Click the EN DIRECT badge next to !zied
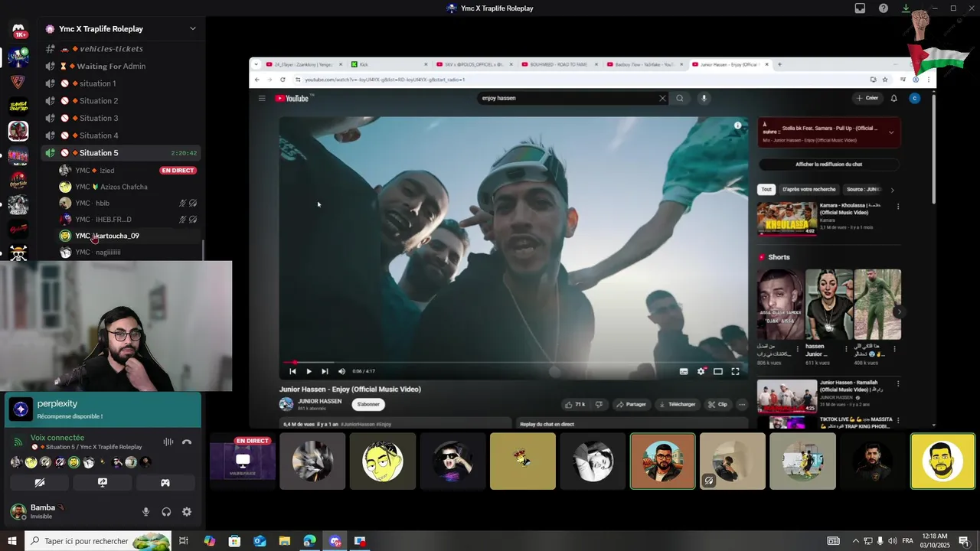Screen dimensions: 980x551 click(178, 171)
